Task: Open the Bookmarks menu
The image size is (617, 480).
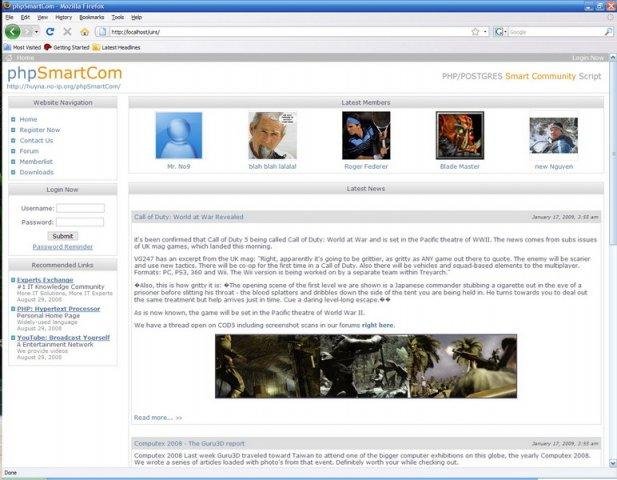Action: tap(92, 17)
